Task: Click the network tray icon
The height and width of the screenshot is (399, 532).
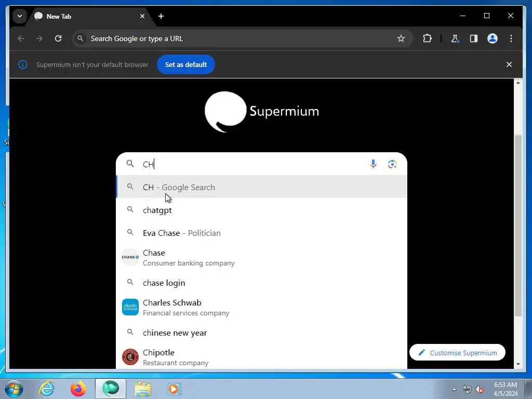Action: click(467, 390)
